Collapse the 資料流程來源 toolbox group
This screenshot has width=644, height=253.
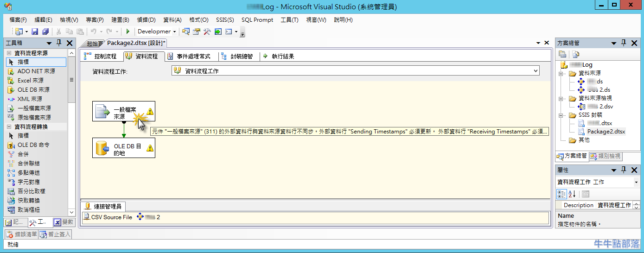coord(9,53)
